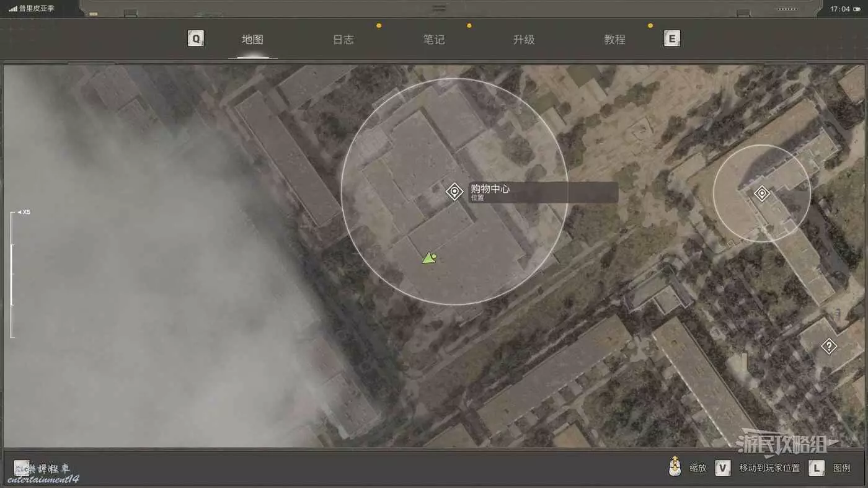Select the location marker in the small circle

761,193
